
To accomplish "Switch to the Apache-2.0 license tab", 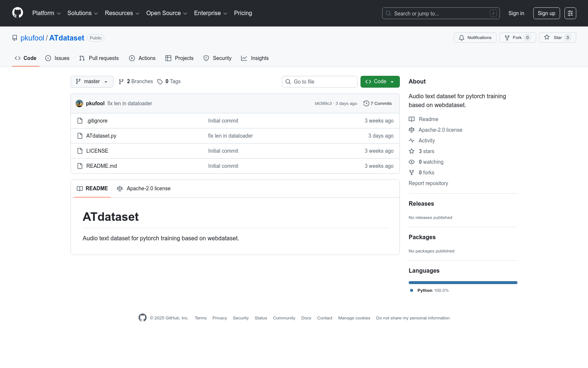I will pyautogui.click(x=144, y=188).
